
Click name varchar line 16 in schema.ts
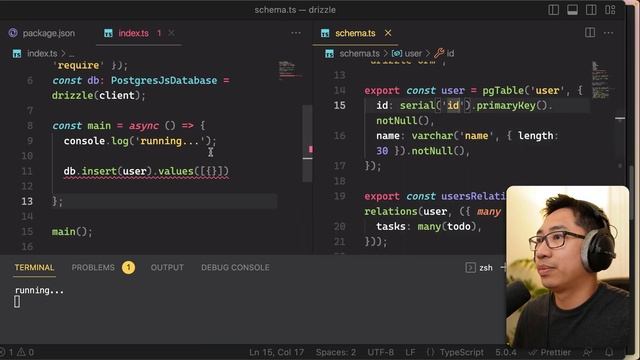click(467, 136)
